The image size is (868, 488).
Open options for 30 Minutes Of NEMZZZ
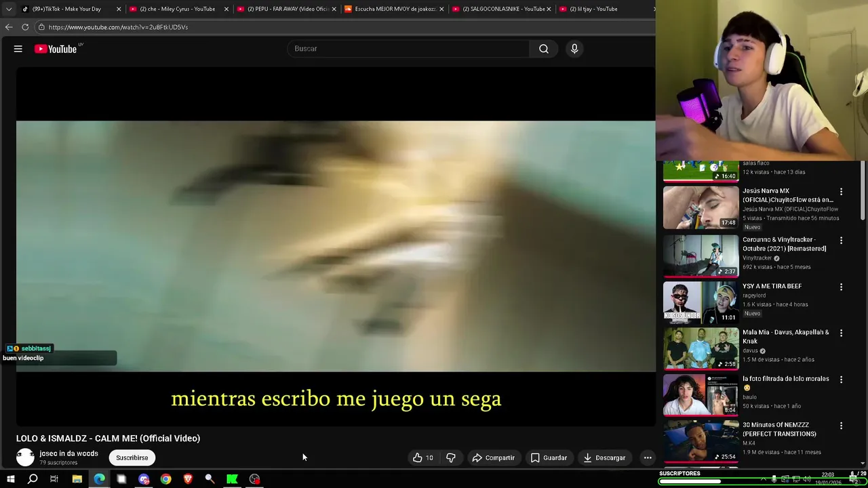(841, 426)
